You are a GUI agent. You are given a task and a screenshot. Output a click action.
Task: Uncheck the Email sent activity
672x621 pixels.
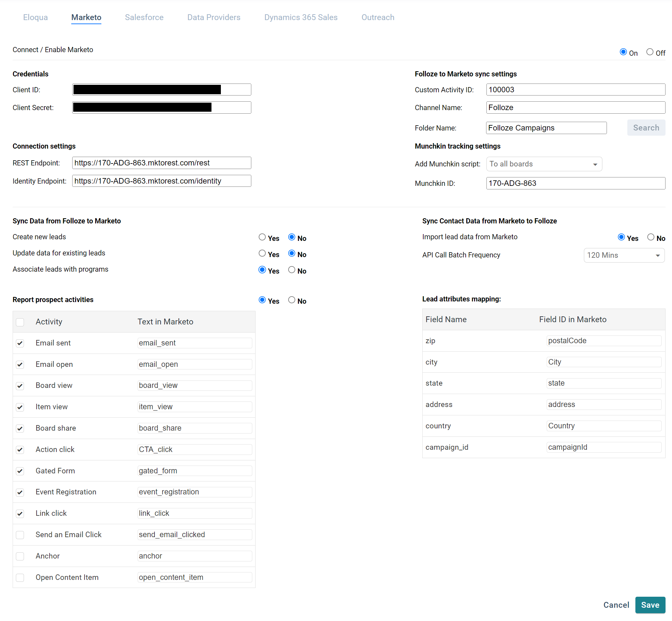(20, 344)
